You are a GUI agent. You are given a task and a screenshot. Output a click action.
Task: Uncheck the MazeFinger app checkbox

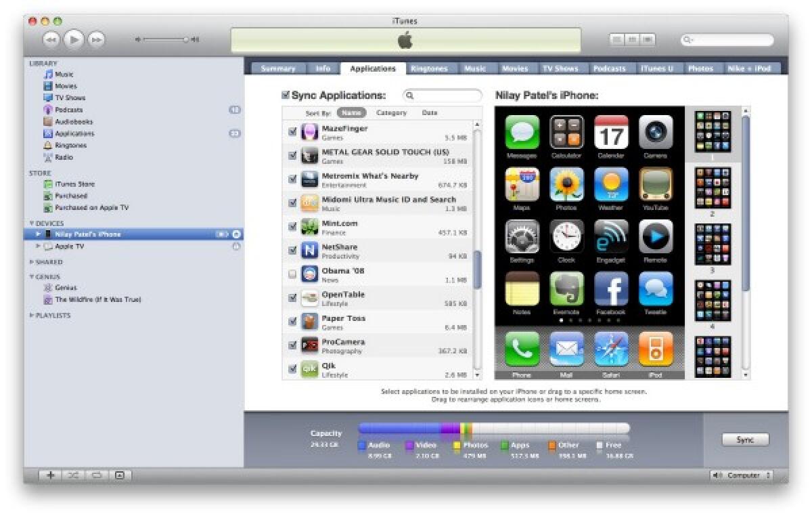click(292, 132)
